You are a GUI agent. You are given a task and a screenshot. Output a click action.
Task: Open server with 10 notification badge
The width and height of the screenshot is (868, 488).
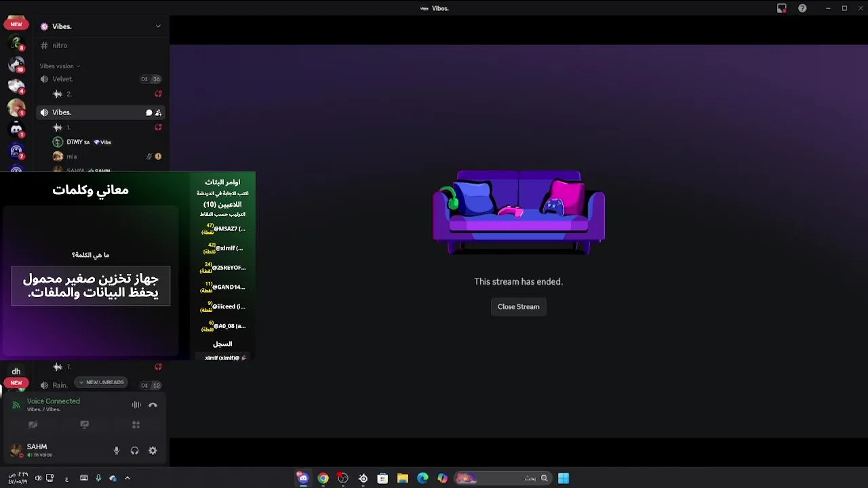click(16, 65)
